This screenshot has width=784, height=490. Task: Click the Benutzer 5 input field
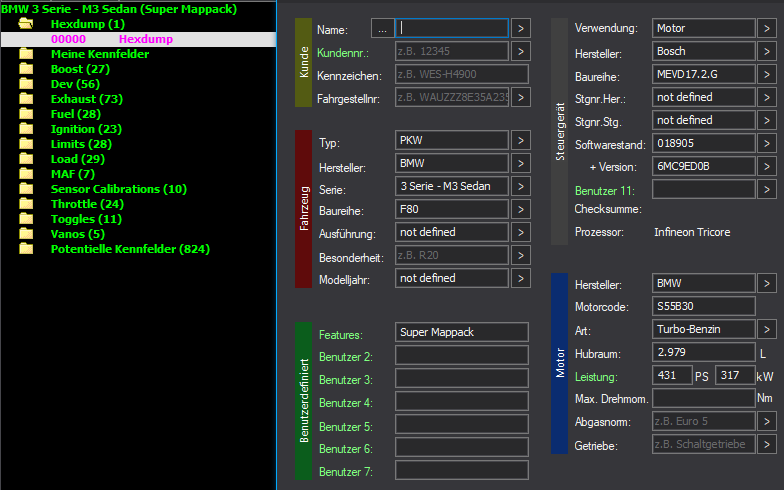pos(462,424)
